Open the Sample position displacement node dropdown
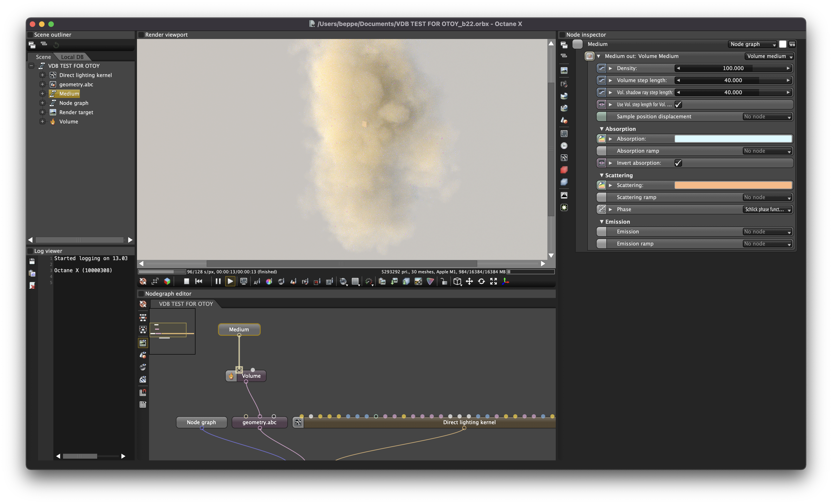Viewport: 832px width, 504px height. [767, 117]
